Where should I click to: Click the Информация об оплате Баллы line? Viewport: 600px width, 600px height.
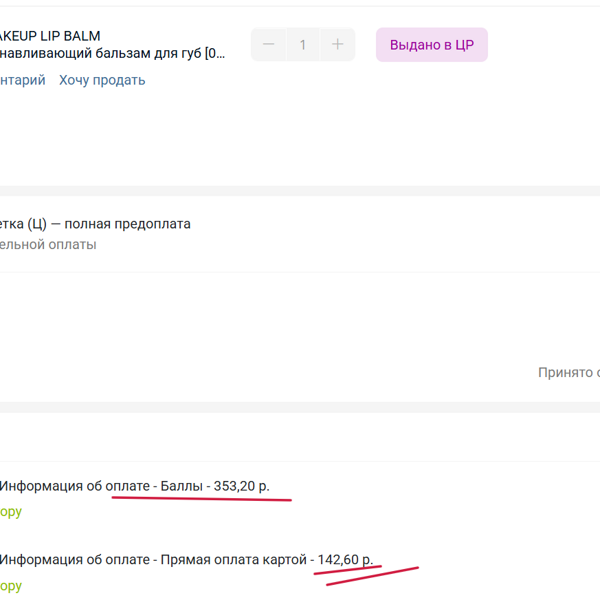point(134,486)
